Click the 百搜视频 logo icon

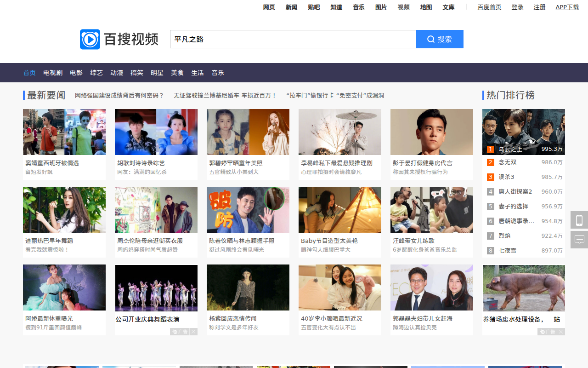click(x=90, y=40)
